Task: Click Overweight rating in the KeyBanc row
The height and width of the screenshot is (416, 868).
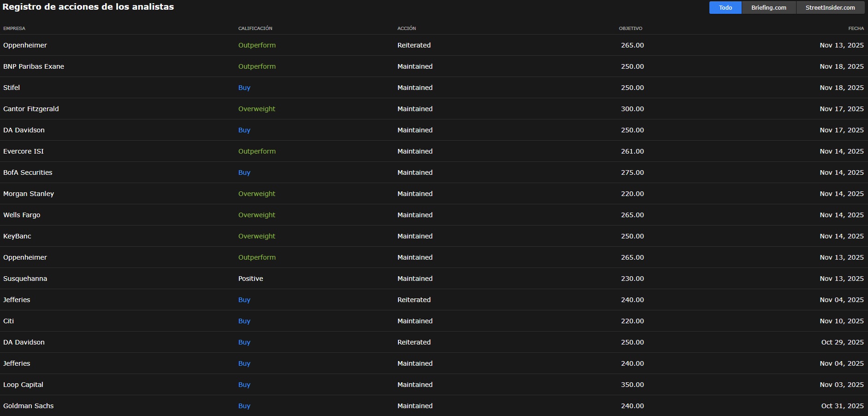Action: [x=256, y=236]
